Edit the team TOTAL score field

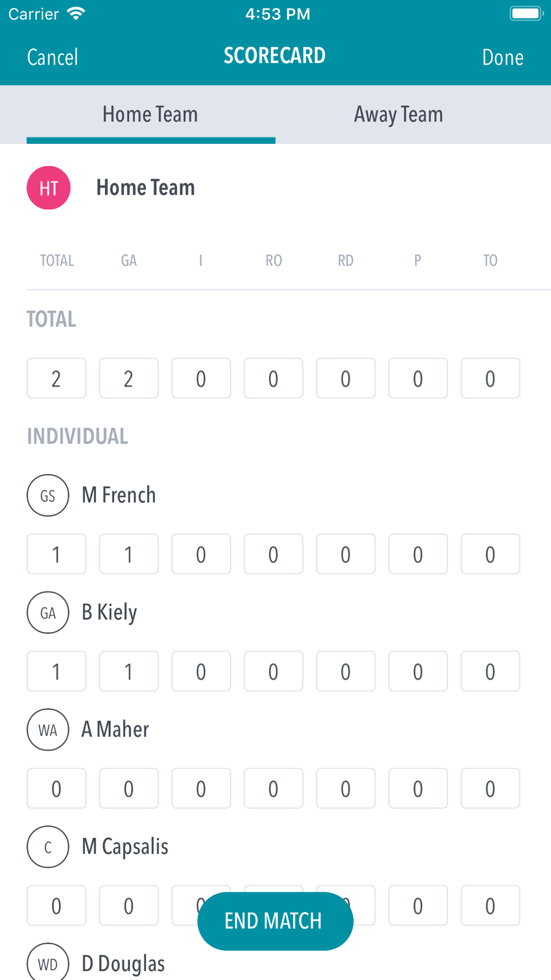pos(56,379)
